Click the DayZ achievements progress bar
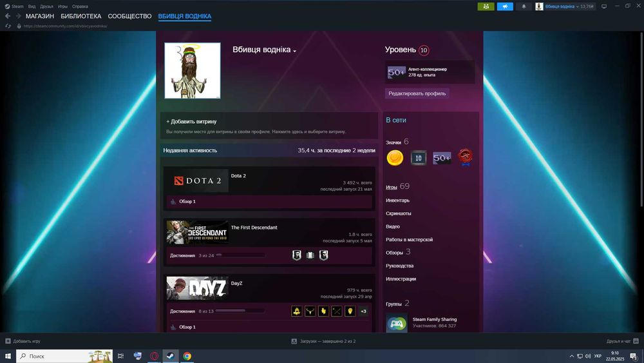644x363 pixels. [x=240, y=311]
